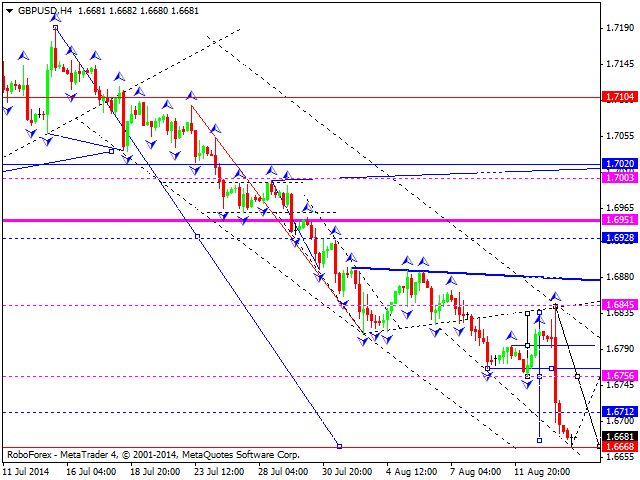Screen dimensions: 640x480
Task: Select the trendline anchor square at the chart top high
Action: pos(56,28)
